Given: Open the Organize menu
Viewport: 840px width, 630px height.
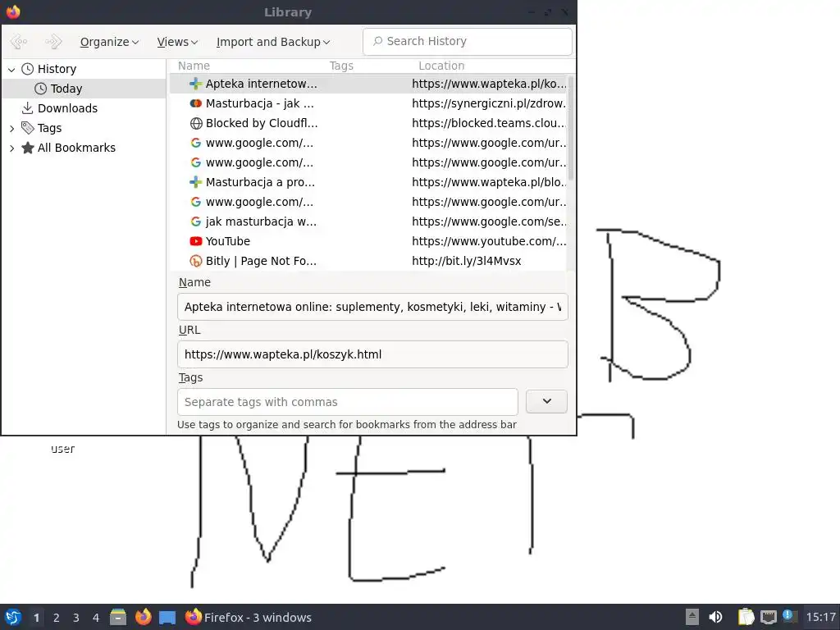Looking at the screenshot, I should [109, 42].
